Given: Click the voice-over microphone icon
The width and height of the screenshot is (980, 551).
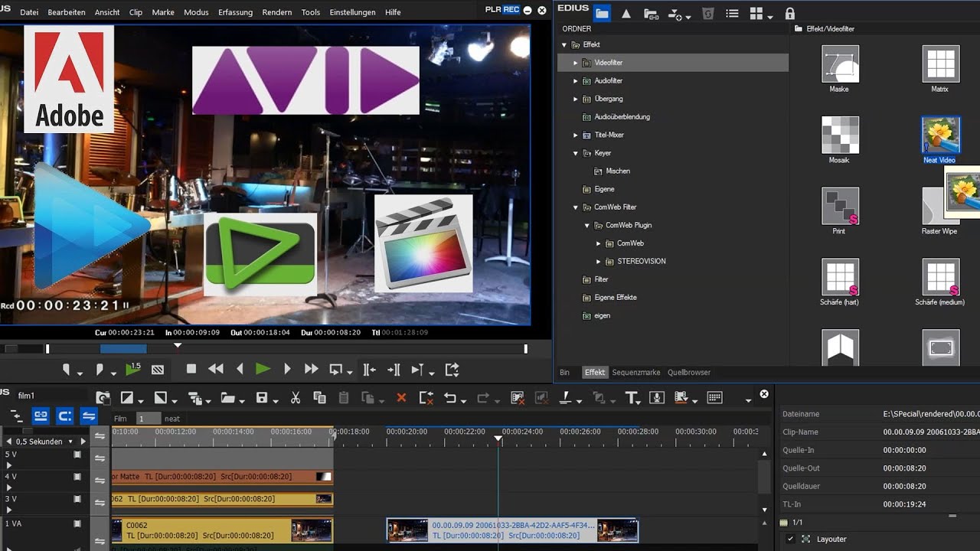Looking at the screenshot, I should [656, 397].
